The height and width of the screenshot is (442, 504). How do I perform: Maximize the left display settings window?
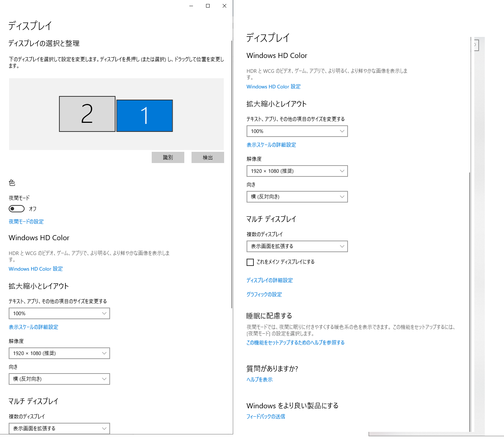(x=208, y=6)
